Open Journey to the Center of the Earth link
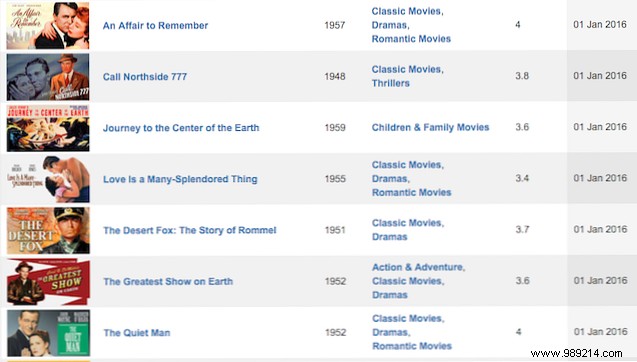637x362 pixels. [181, 128]
